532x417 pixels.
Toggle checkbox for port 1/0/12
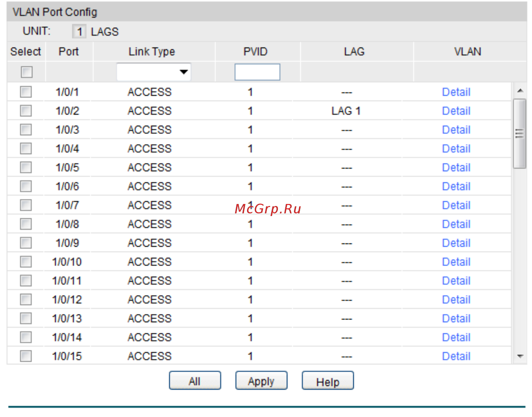pos(26,299)
